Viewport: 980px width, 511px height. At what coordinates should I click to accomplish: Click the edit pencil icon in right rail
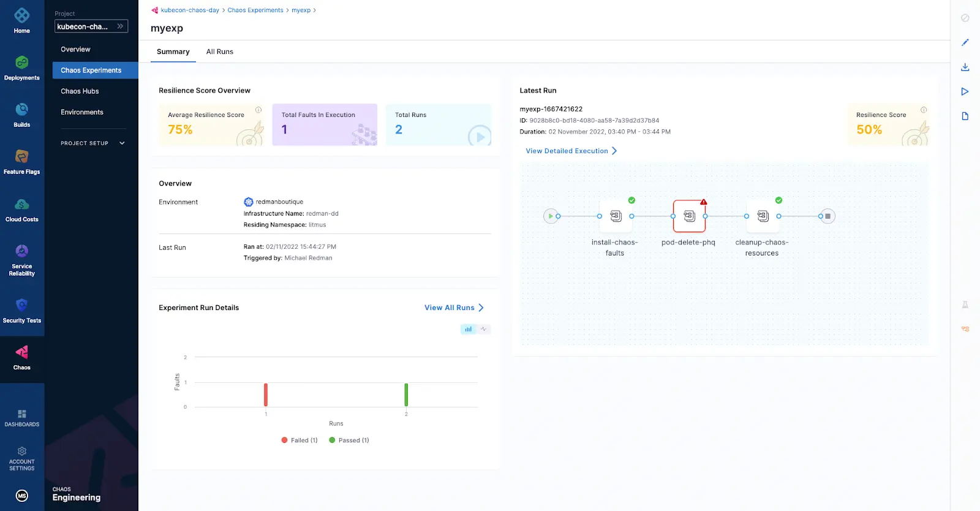coord(965,42)
